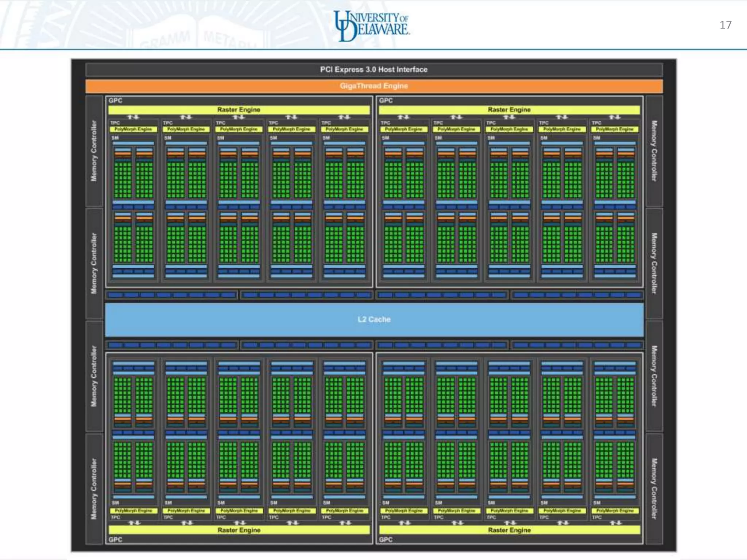
Task: Select the PCI Express 3.0 Host Interface bar
Action: coord(373,69)
